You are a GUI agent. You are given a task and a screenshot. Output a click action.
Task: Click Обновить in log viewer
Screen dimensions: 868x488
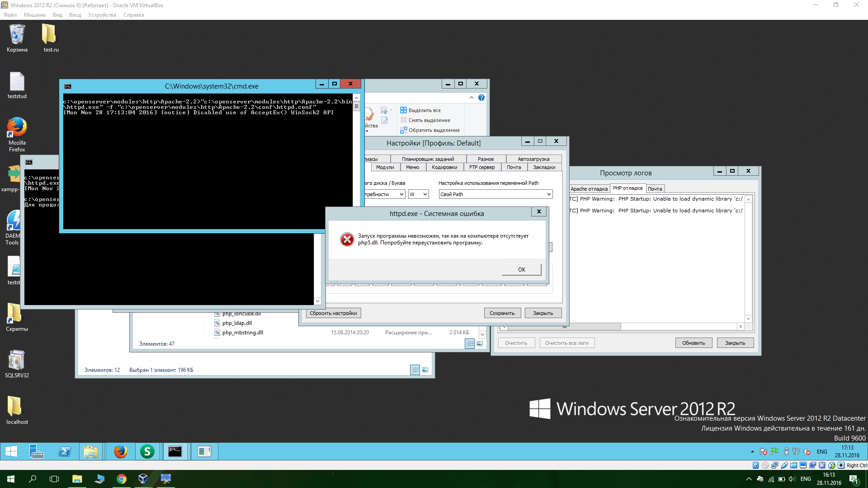coord(693,343)
